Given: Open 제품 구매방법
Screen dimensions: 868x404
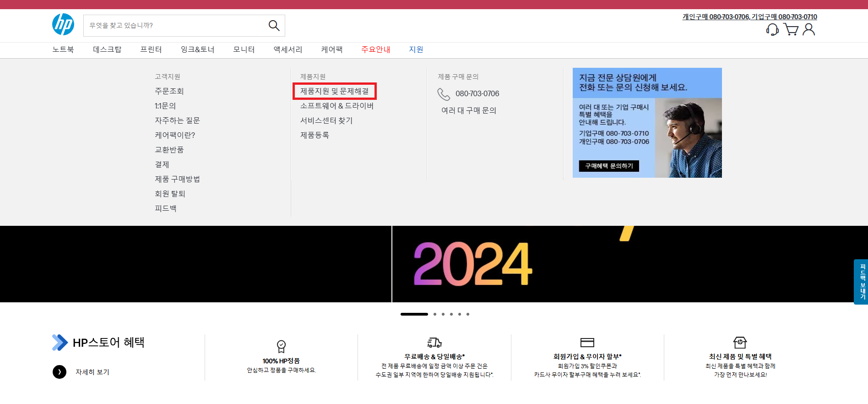Looking at the screenshot, I should tap(177, 179).
